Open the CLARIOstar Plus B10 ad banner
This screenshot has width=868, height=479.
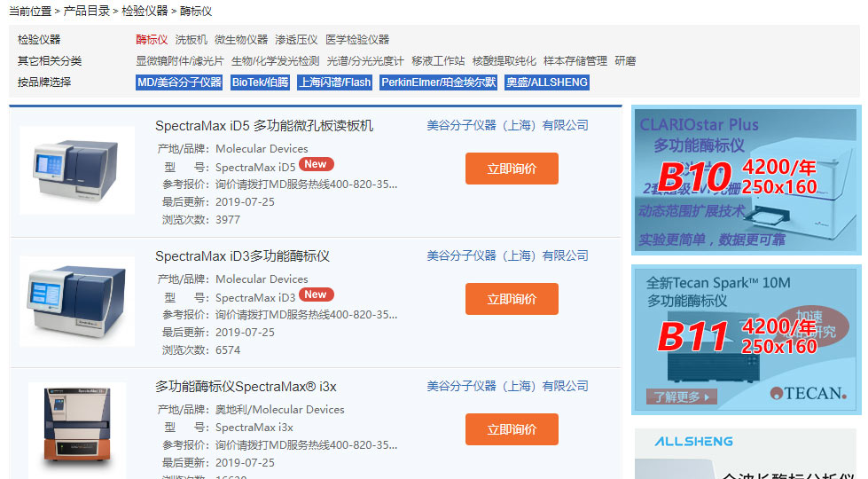click(746, 179)
